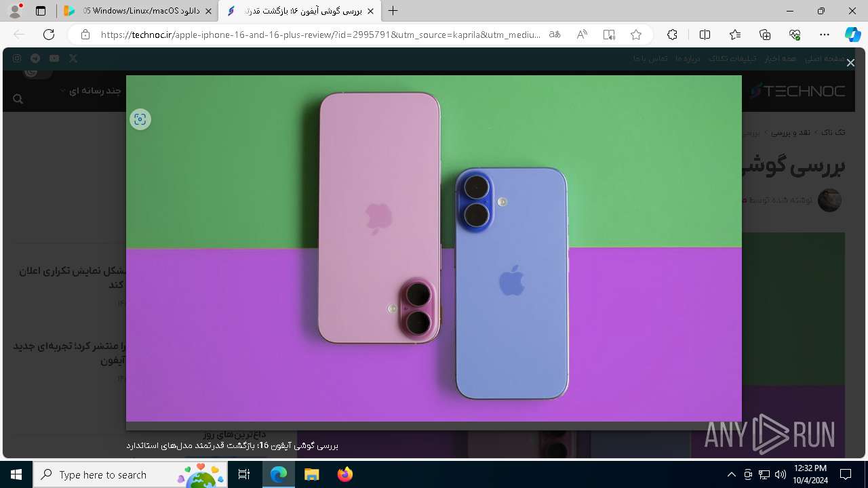
Task: Close the Windows/Linux/macOS download tab
Action: point(208,11)
